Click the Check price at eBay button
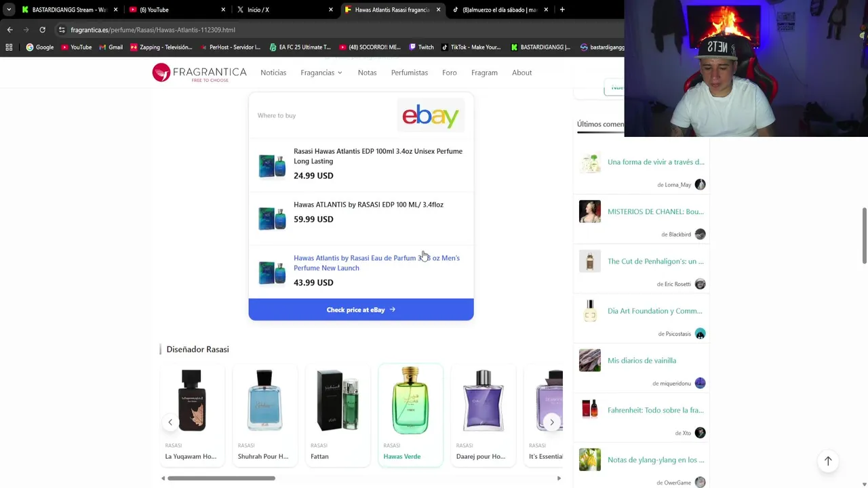The height and width of the screenshot is (488, 868). tap(361, 310)
